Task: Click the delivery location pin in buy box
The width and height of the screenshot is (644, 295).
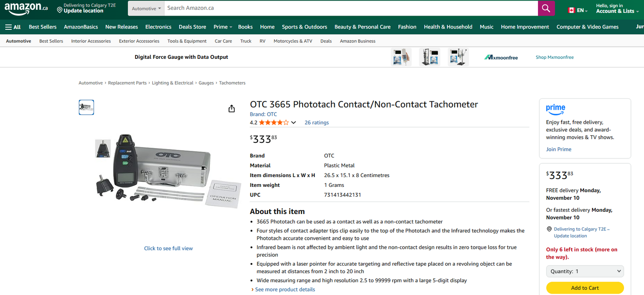Action: pyautogui.click(x=549, y=229)
